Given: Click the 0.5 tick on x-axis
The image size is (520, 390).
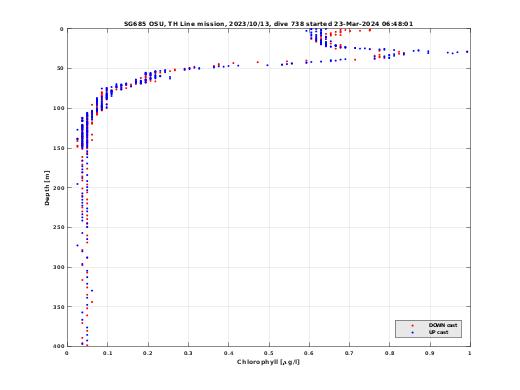Looking at the screenshot, I should (269, 353).
